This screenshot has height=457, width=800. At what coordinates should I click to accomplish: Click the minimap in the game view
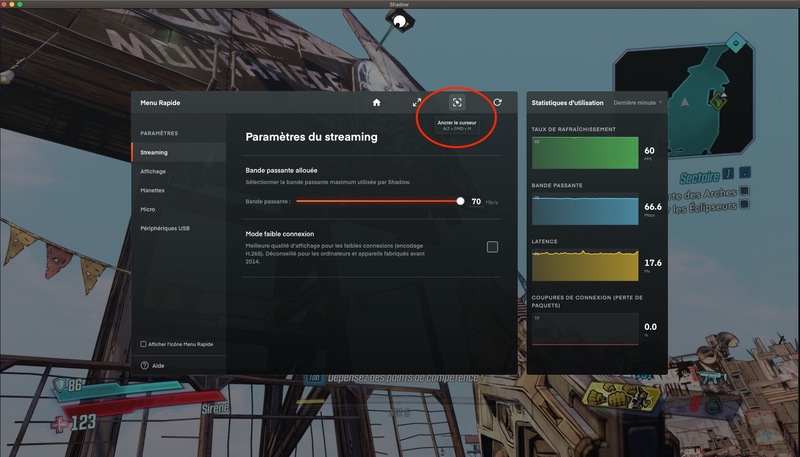[x=684, y=99]
